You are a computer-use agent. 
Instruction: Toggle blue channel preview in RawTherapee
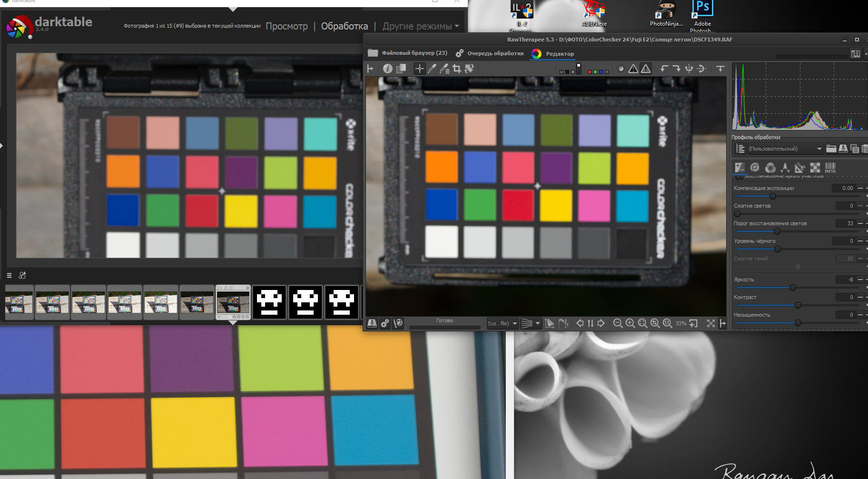click(x=601, y=72)
